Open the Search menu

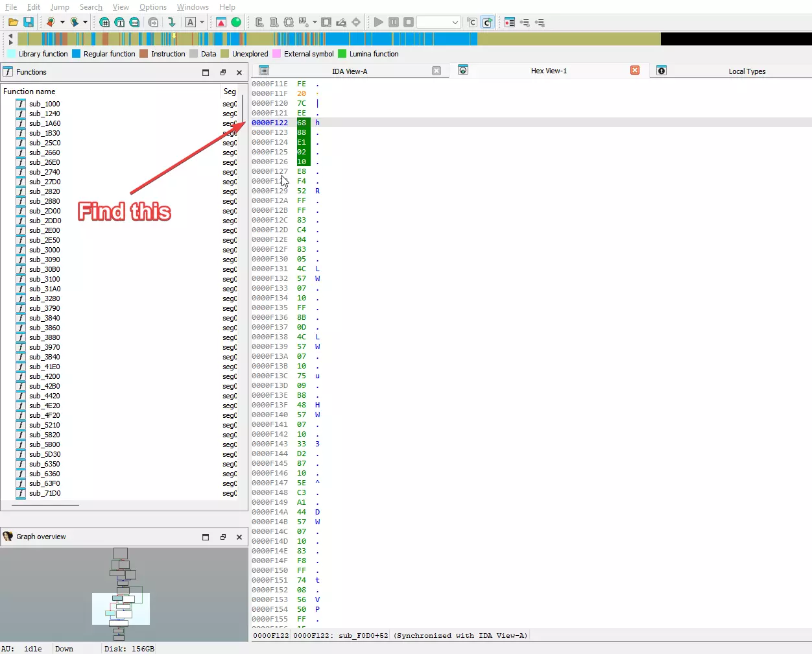tap(91, 7)
